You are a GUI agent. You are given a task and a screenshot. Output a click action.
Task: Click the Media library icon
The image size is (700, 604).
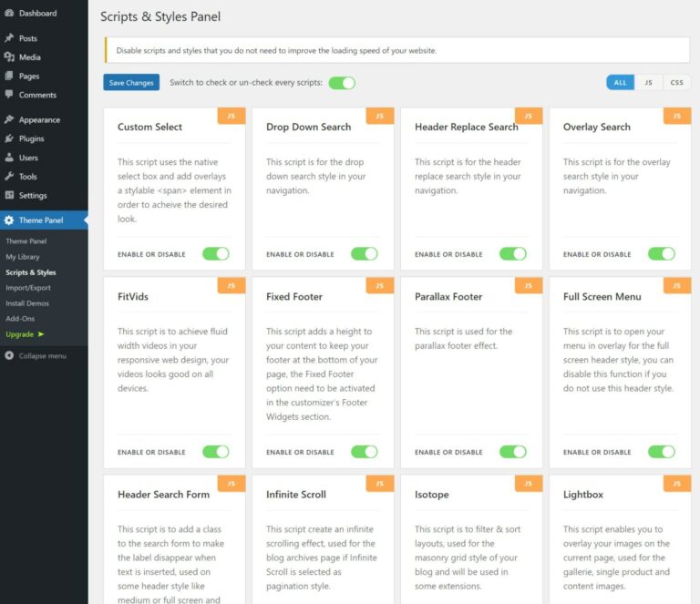tap(9, 56)
